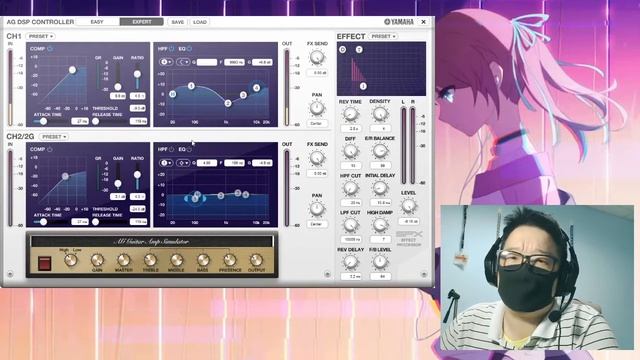The width and height of the screenshot is (640, 360).
Task: Click the CH1 compressor threshold handle
Action: pos(72,70)
